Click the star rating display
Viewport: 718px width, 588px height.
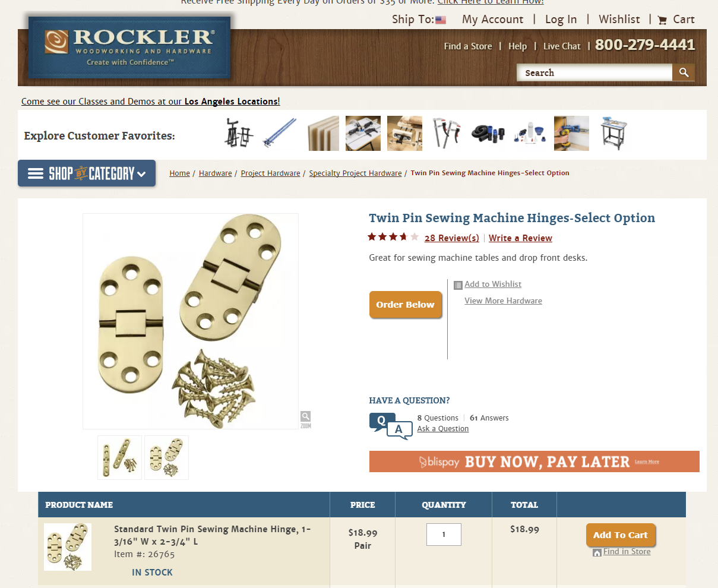tap(393, 237)
